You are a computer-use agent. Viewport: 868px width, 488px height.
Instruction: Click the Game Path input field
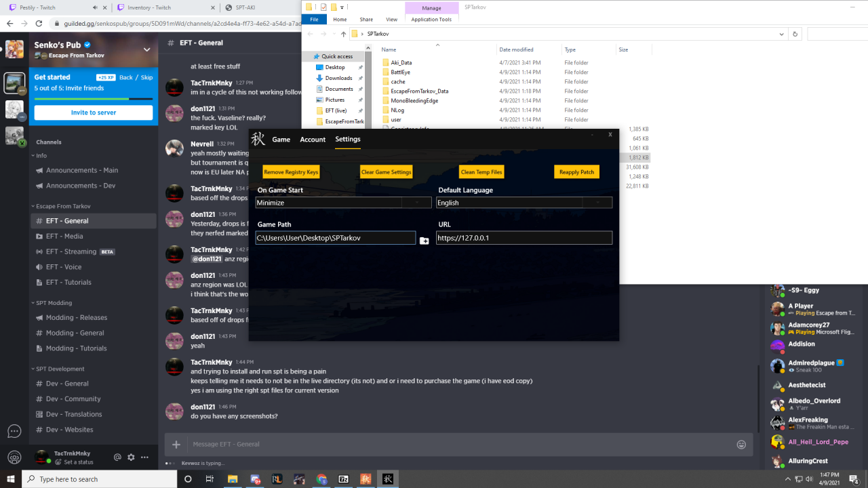[335, 238]
